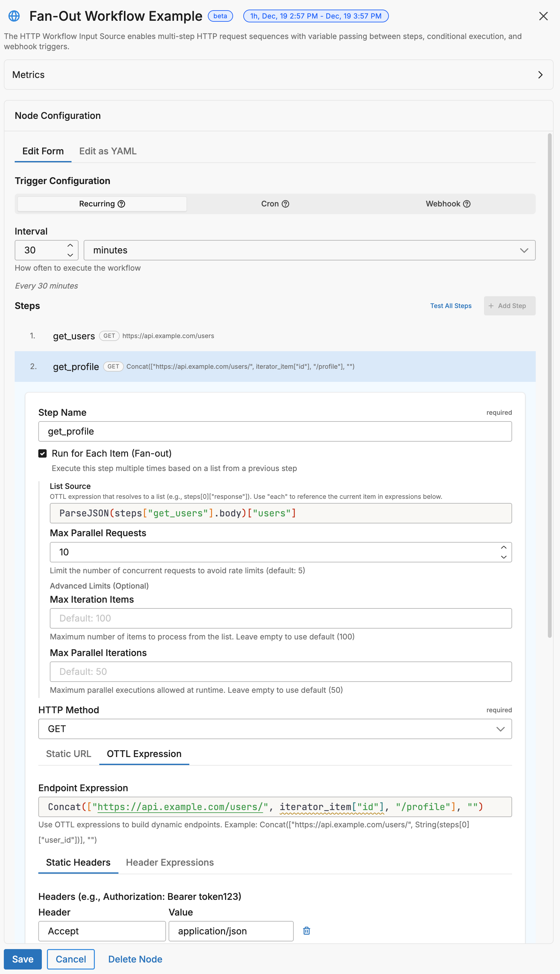Click the Test All Steps link
Screen dimensions: 560x974
[x=450, y=305]
